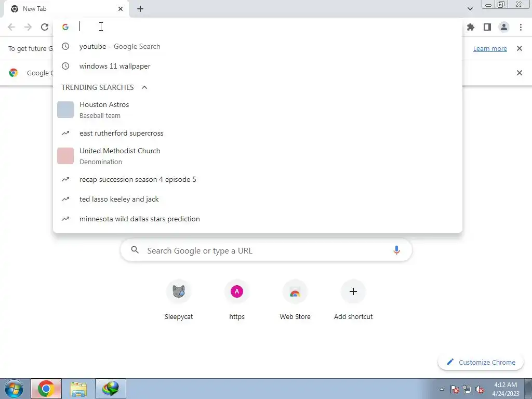Click the Action Center flag tray icon
The image size is (532, 399).
click(x=455, y=389)
